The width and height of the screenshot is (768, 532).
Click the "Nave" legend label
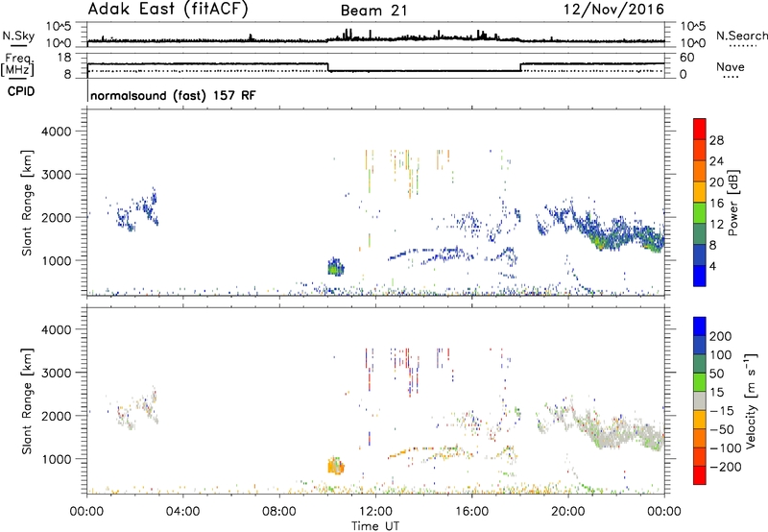click(x=731, y=66)
